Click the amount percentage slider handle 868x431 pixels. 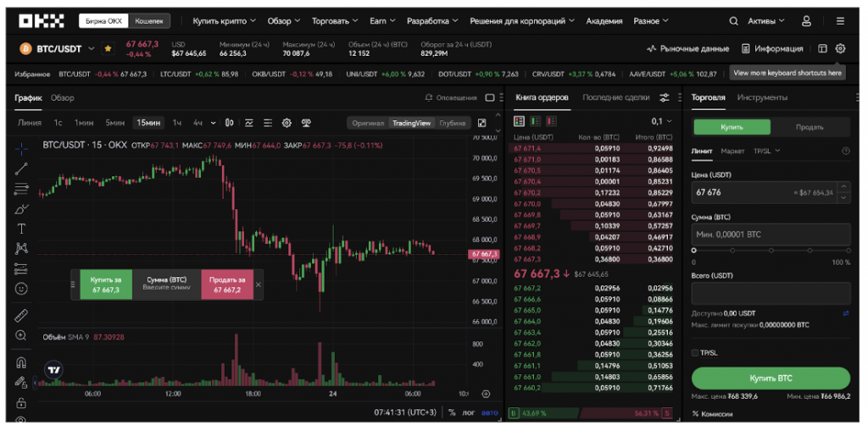pyautogui.click(x=694, y=251)
